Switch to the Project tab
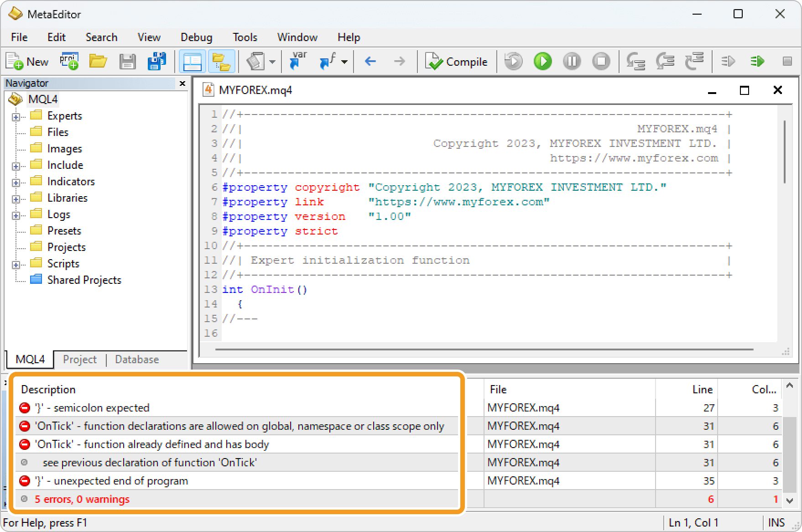 [x=80, y=359]
